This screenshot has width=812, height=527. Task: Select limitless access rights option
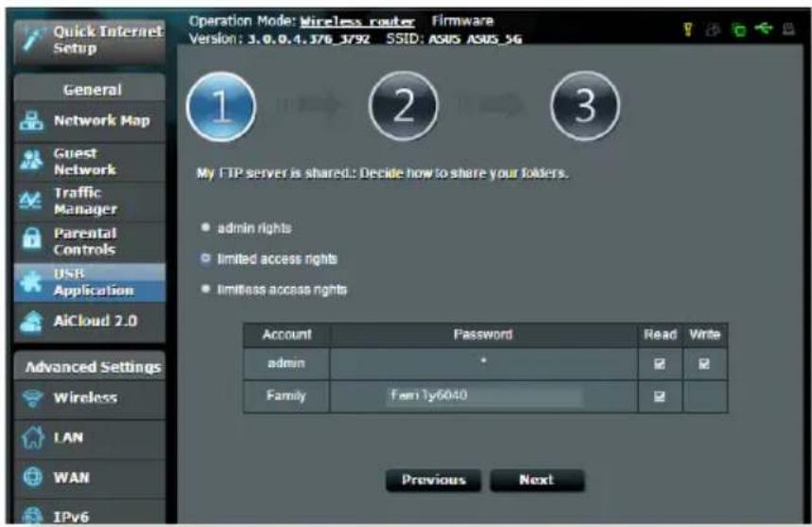tap(205, 289)
